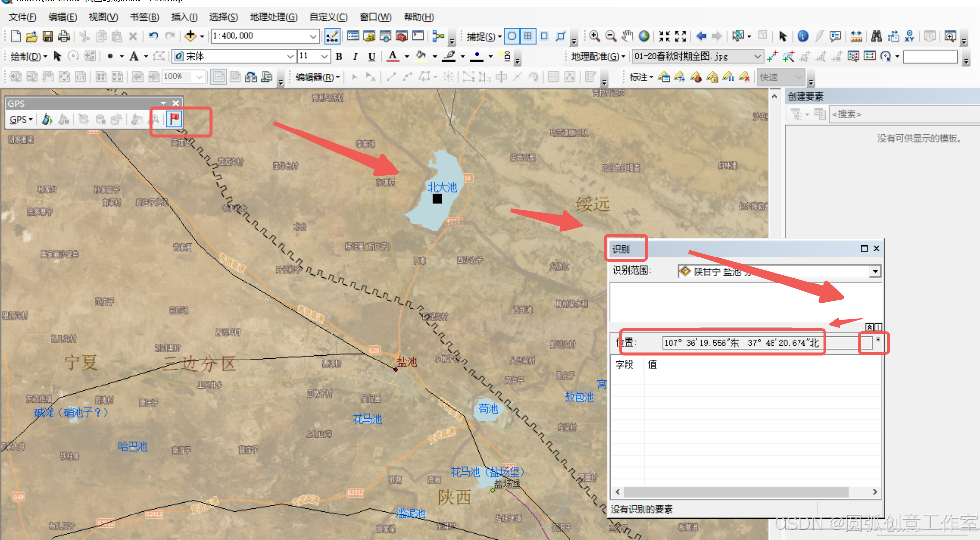Open the 地理处理(G) menu

(273, 17)
